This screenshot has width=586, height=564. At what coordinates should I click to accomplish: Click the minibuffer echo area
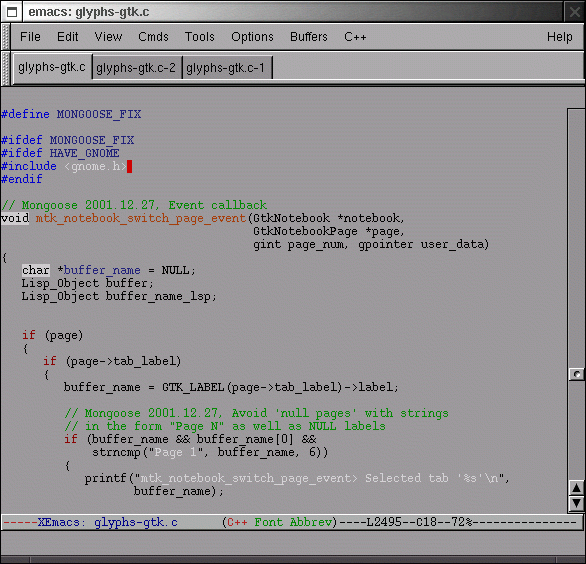tap(292, 542)
